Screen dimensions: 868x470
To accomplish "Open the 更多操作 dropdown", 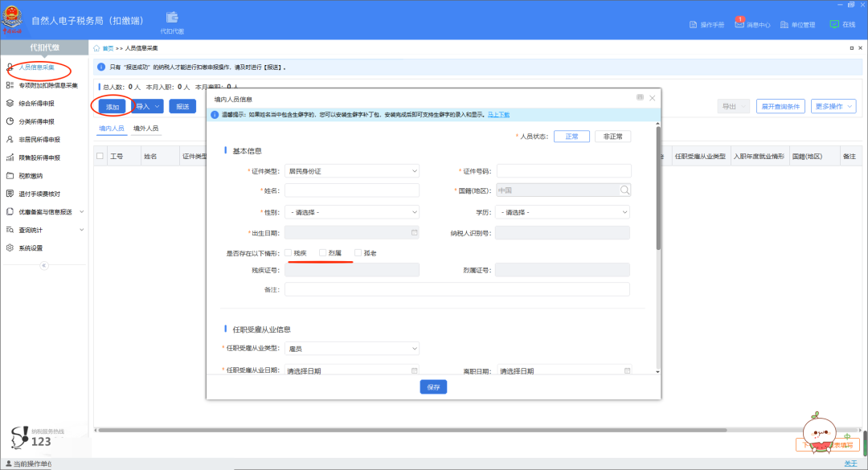I will click(833, 106).
